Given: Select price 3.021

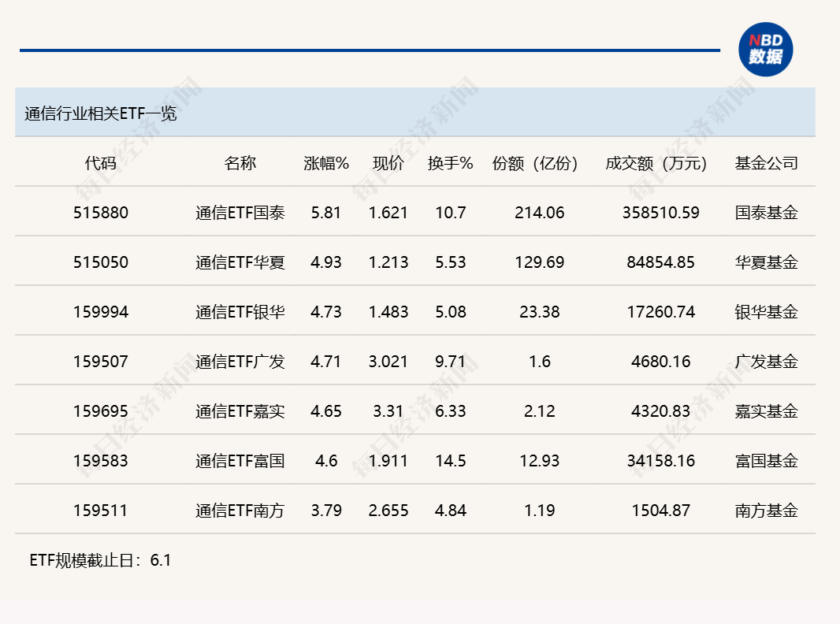Looking at the screenshot, I should pyautogui.click(x=388, y=362).
